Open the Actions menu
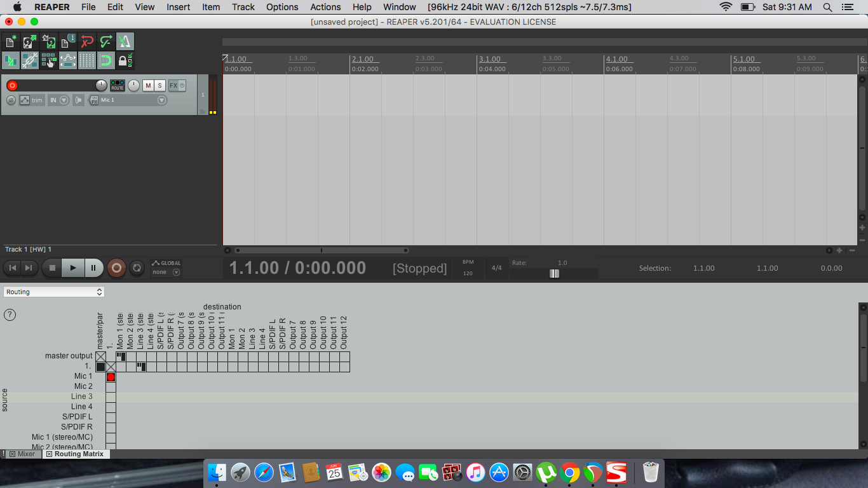 click(325, 7)
